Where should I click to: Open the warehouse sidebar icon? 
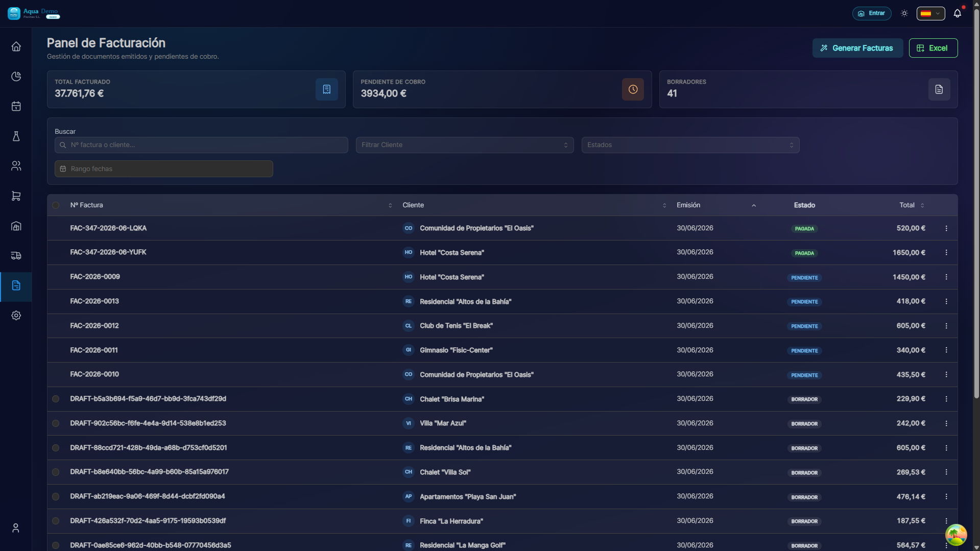pyautogui.click(x=16, y=226)
